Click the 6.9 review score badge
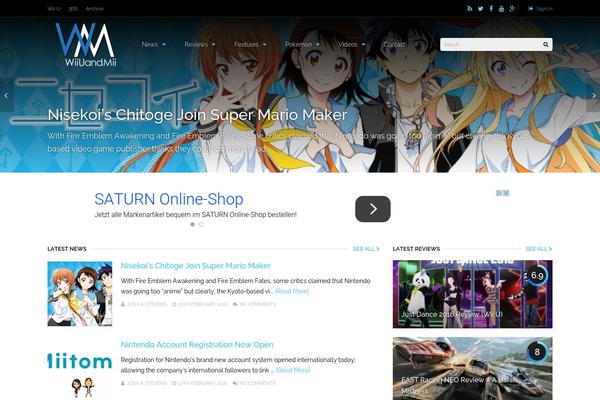The height and width of the screenshot is (400, 600). pyautogui.click(x=537, y=275)
